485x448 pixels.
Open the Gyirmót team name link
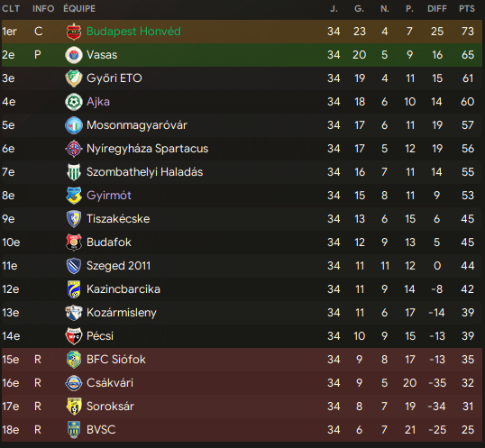(109, 196)
